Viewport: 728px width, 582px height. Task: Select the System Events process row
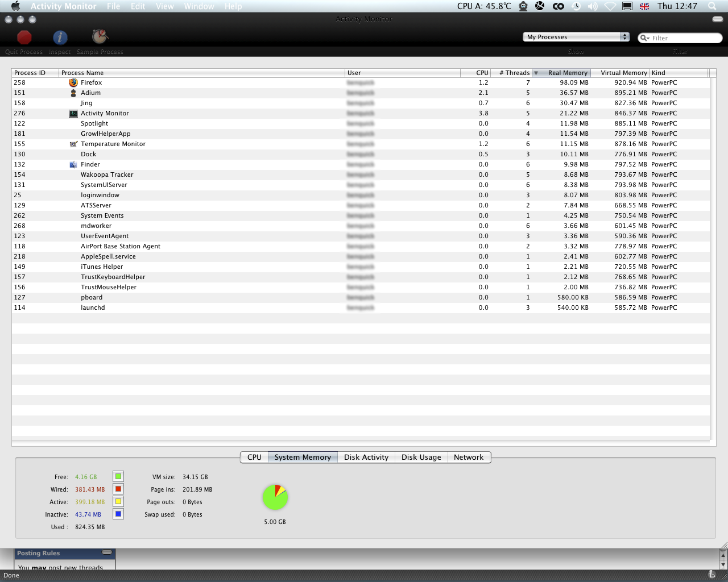[x=361, y=215]
